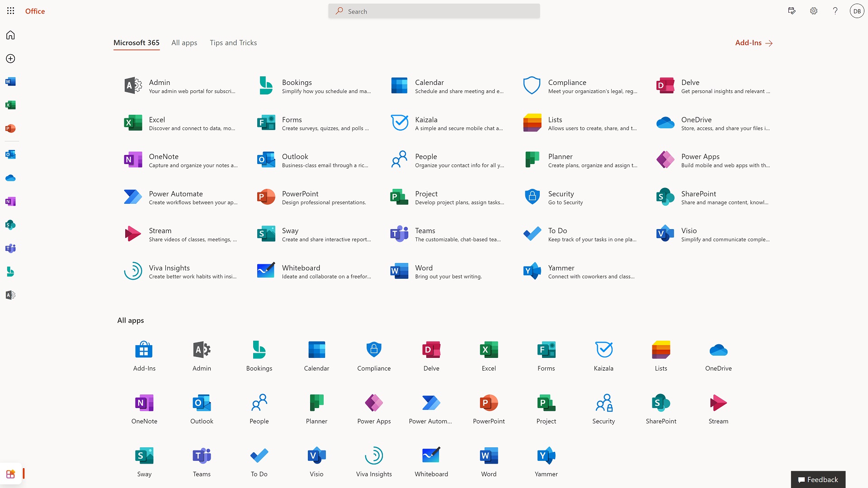This screenshot has height=488, width=868.
Task: Follow the Add-Ins arrow link
Action: click(754, 43)
